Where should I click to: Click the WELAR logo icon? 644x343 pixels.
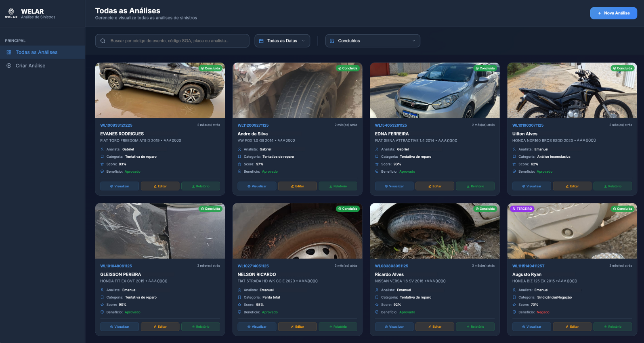[11, 13]
